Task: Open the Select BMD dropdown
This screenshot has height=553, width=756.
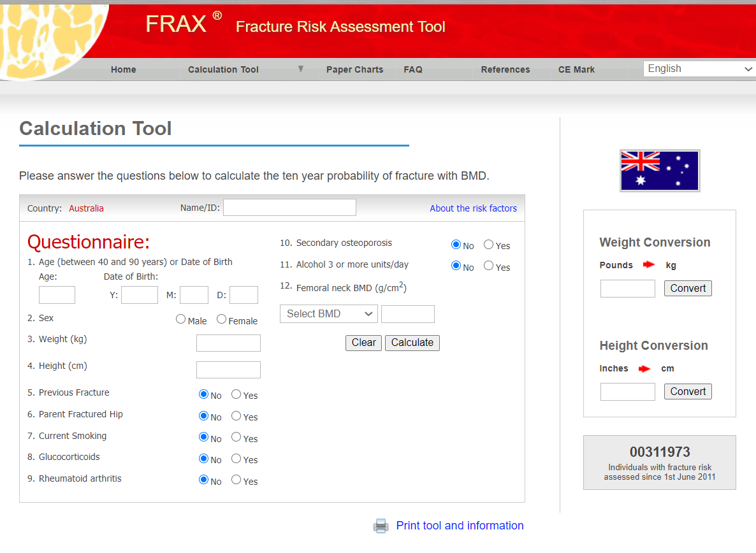Action: [329, 314]
